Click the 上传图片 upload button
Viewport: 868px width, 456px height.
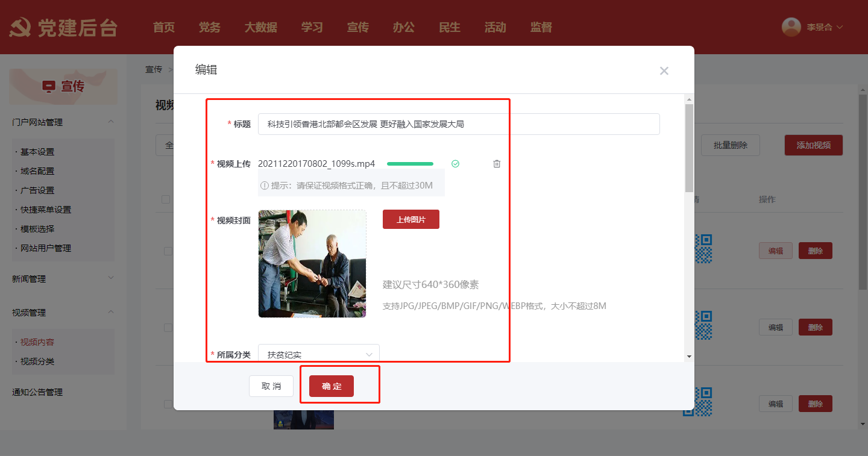[411, 219]
